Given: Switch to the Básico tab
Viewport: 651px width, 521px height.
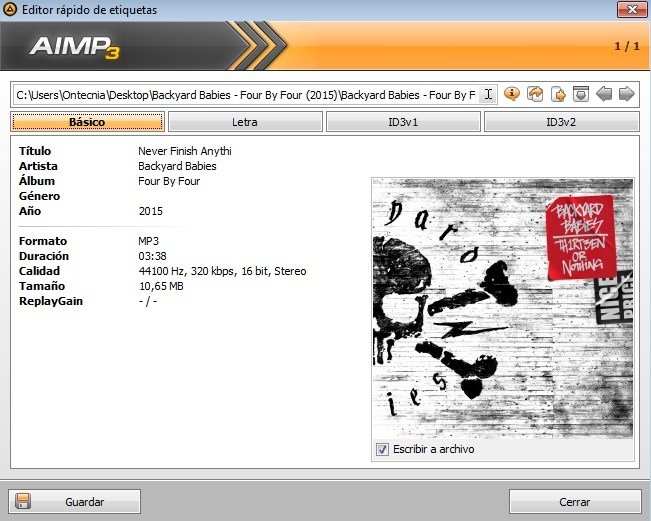Looking at the screenshot, I should pos(87,122).
